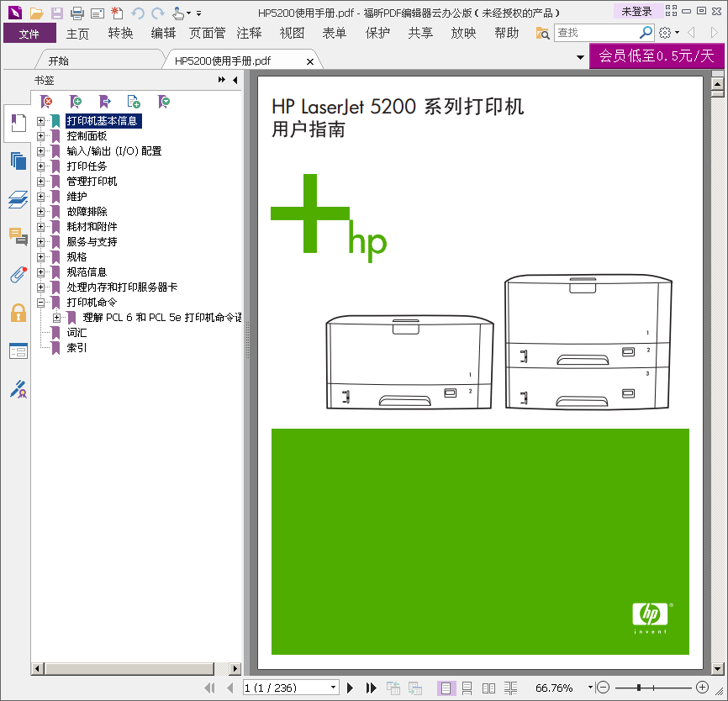
Task: Click the Open file folder icon
Action: (x=37, y=13)
